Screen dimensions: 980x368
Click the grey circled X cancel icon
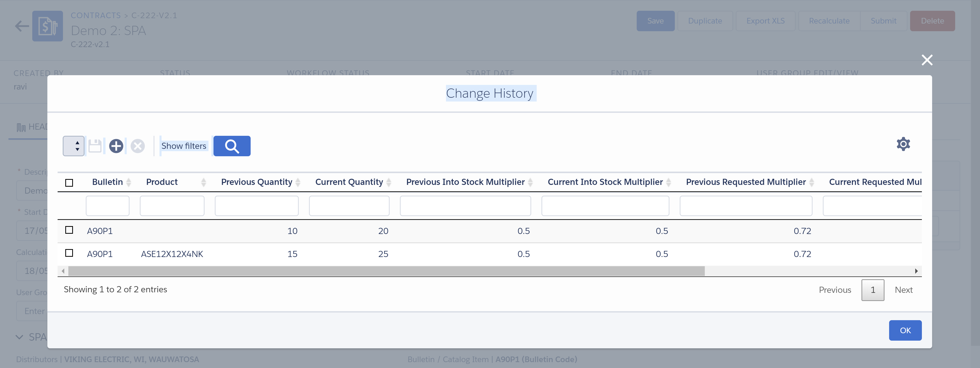tap(137, 146)
